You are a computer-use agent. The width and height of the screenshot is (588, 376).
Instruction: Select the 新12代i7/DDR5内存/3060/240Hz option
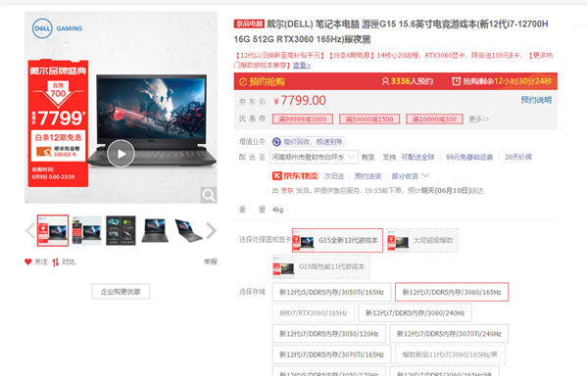415,313
